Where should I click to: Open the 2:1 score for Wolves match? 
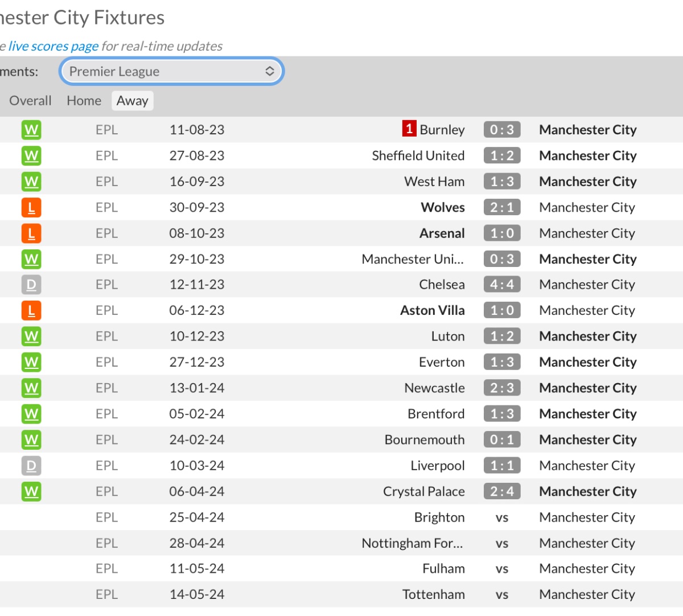coord(502,207)
